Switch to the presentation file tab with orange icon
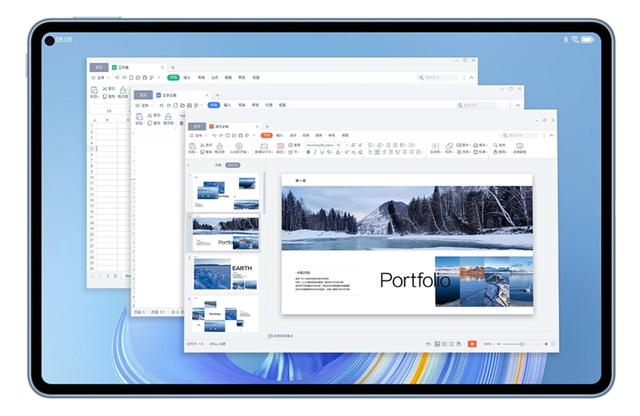The height and width of the screenshot is (416, 640). coord(233,126)
